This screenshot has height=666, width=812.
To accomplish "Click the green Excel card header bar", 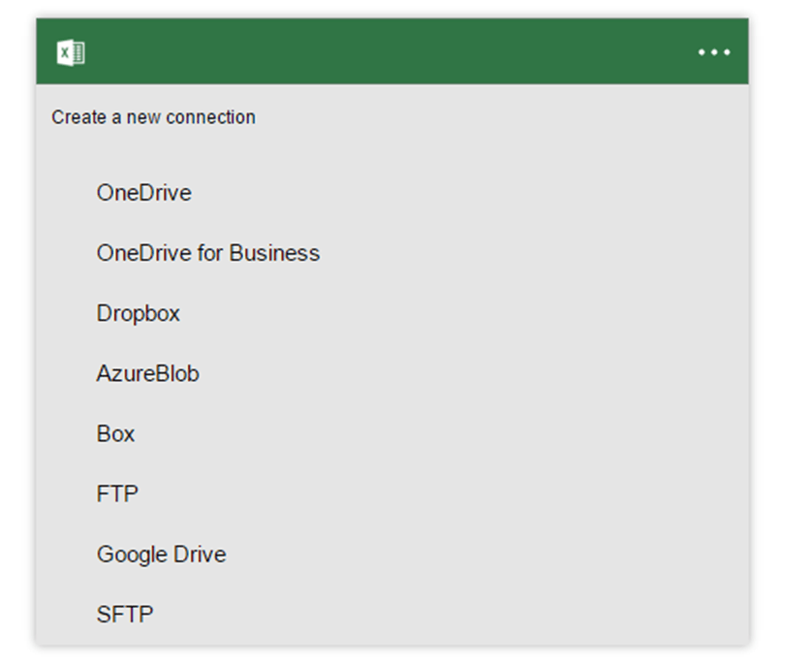I will pos(388,52).
